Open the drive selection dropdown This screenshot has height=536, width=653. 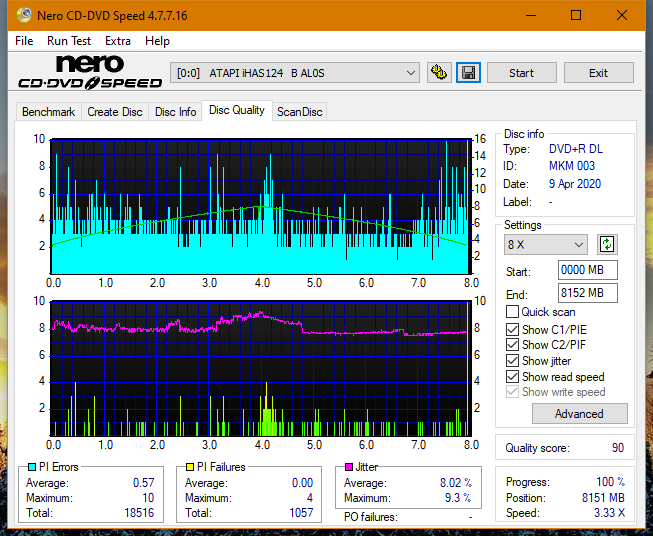[296, 73]
